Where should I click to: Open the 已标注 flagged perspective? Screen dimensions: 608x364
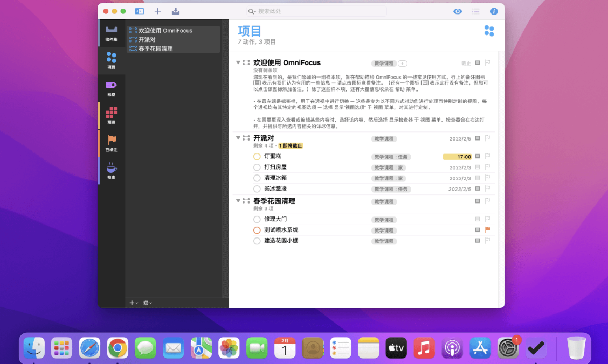coord(111,143)
